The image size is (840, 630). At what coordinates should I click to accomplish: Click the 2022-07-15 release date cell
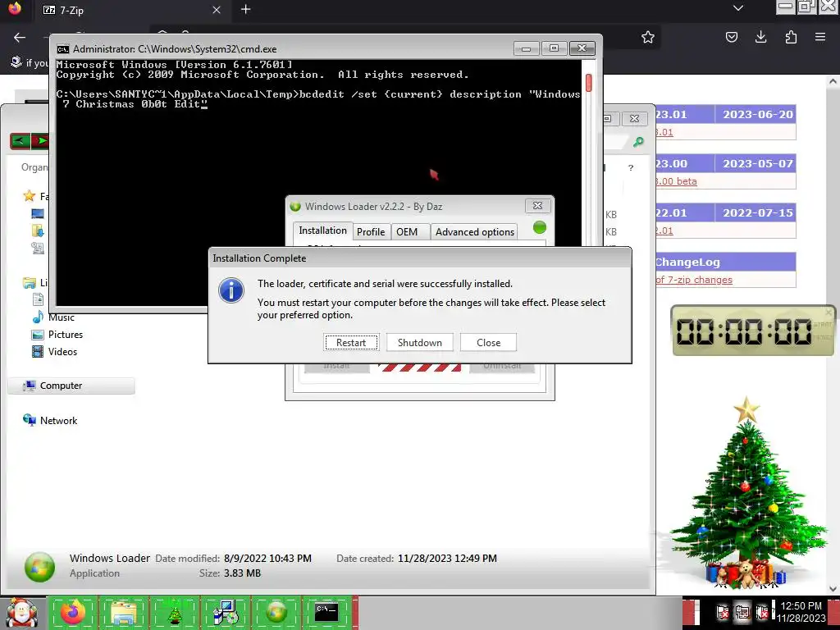(x=757, y=212)
